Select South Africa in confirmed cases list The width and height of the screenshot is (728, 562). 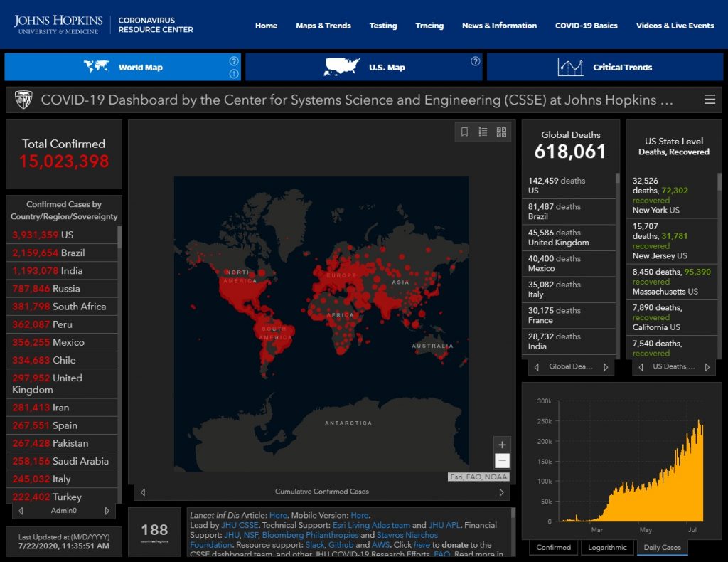(x=62, y=307)
